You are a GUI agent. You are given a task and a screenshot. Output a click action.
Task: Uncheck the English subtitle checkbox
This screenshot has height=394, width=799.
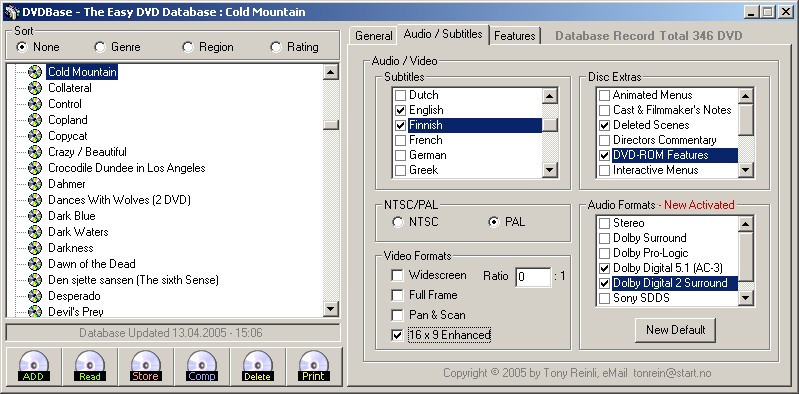click(401, 110)
